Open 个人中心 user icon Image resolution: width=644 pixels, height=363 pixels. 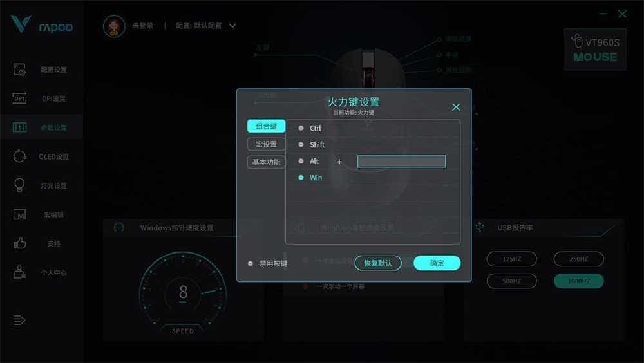[19, 272]
